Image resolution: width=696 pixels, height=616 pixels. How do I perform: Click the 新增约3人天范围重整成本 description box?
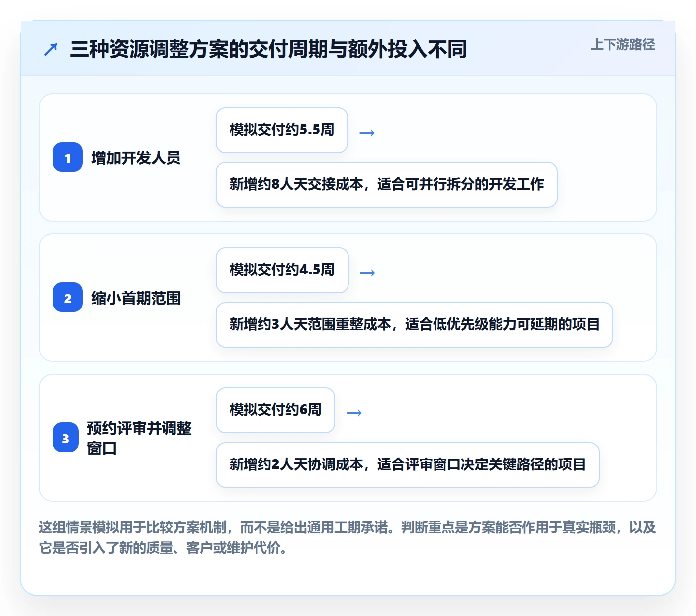tap(415, 325)
